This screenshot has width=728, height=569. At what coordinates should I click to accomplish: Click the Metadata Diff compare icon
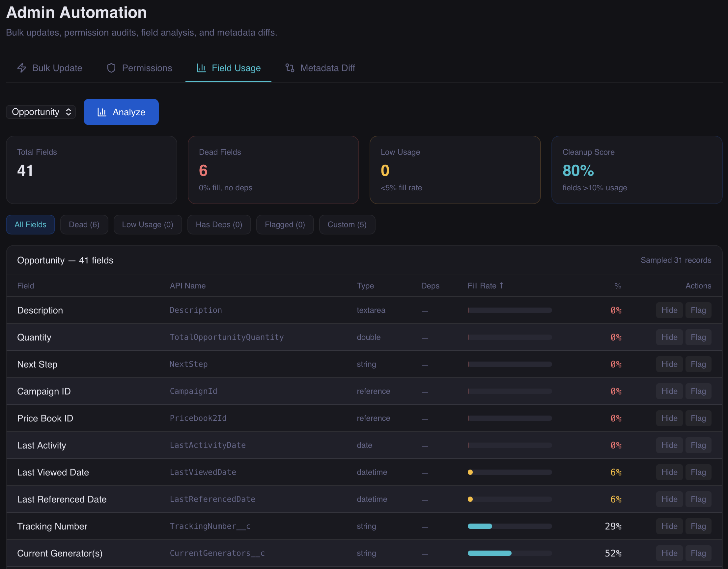(x=289, y=68)
